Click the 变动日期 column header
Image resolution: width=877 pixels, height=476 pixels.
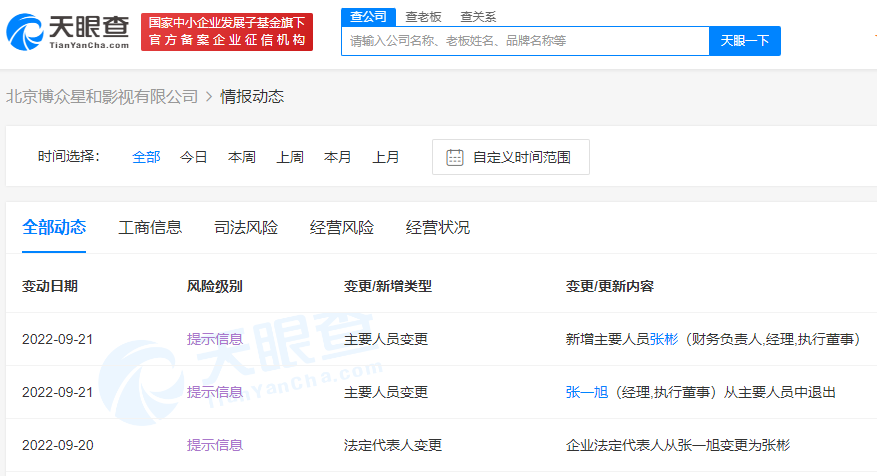(x=50, y=286)
